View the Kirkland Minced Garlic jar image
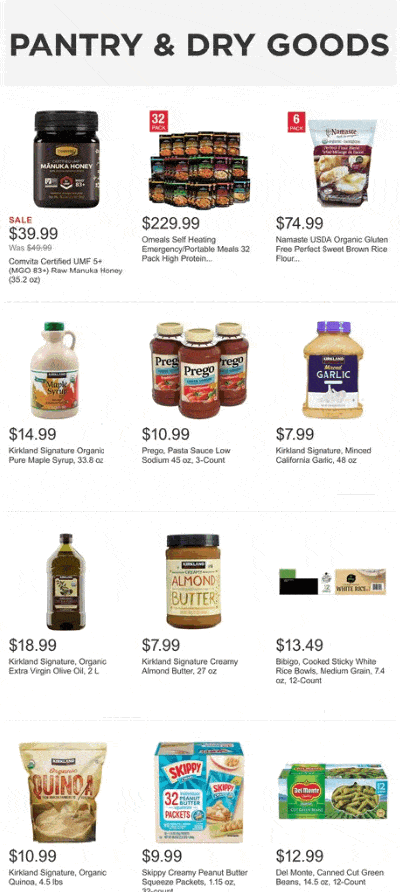The width and height of the screenshot is (400, 892). [x=333, y=369]
